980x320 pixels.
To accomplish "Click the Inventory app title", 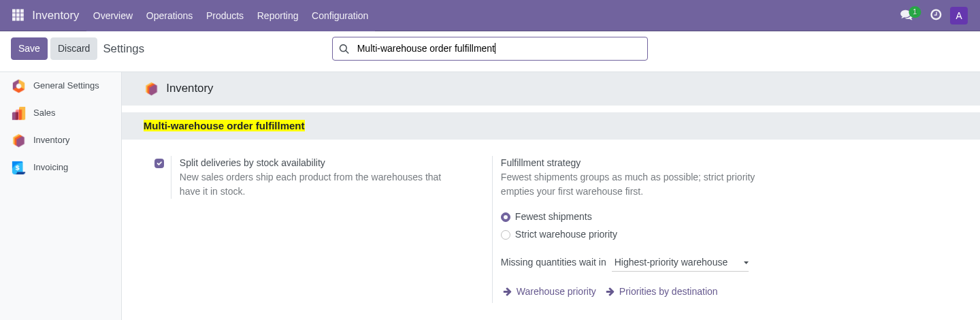I will pyautogui.click(x=56, y=15).
